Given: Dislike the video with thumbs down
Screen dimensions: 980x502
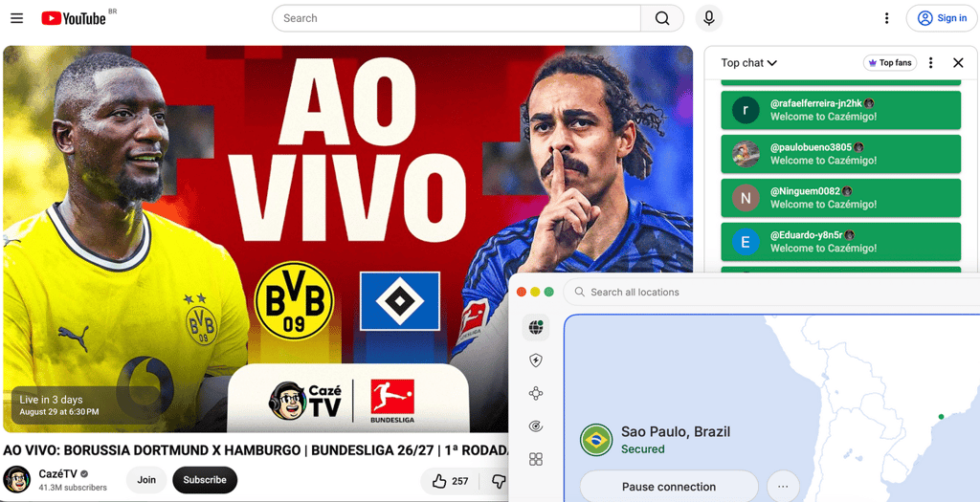Looking at the screenshot, I should [498, 481].
